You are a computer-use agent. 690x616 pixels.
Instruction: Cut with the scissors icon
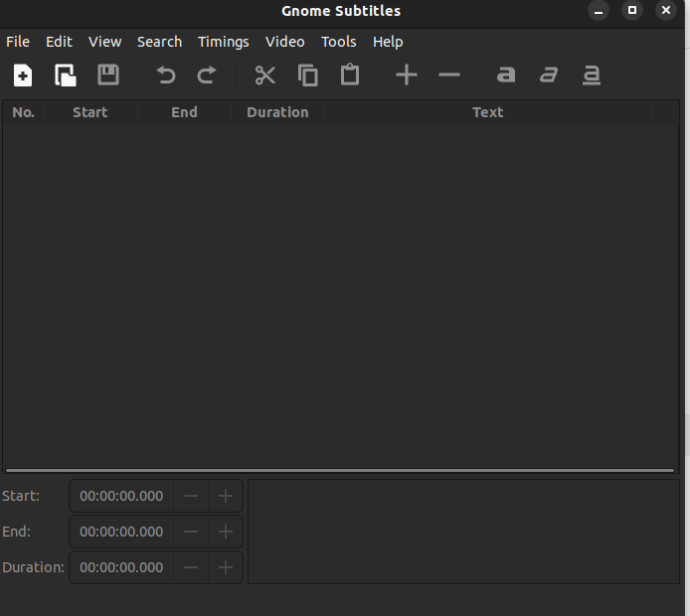265,76
